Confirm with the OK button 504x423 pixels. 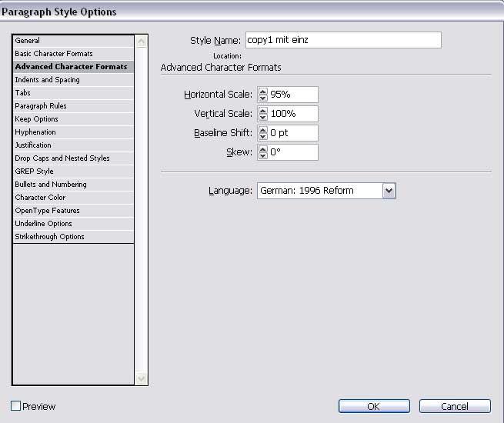click(374, 406)
